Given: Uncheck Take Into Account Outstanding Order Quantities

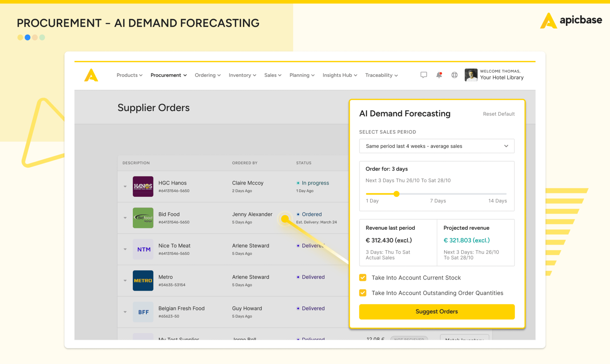Looking at the screenshot, I should [x=363, y=293].
